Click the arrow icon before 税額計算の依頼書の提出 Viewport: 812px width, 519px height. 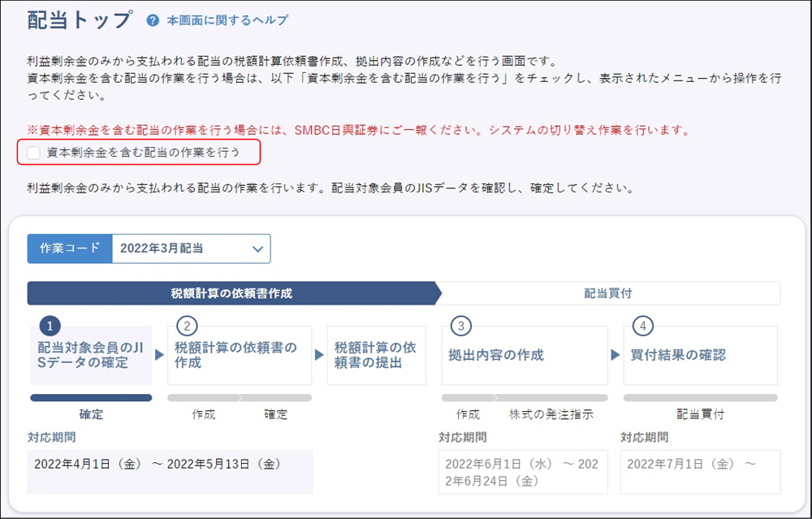(320, 355)
